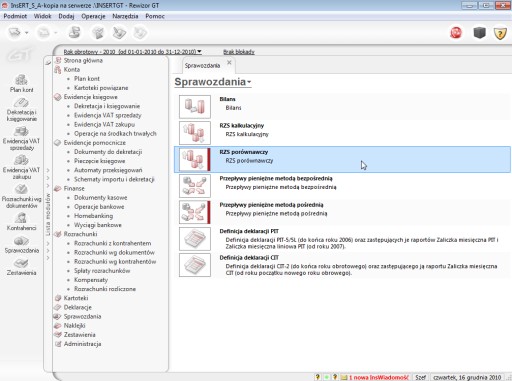This screenshot has height=381, width=512.
Task: Open Zestawienia sidebar icon
Action: click(21, 267)
